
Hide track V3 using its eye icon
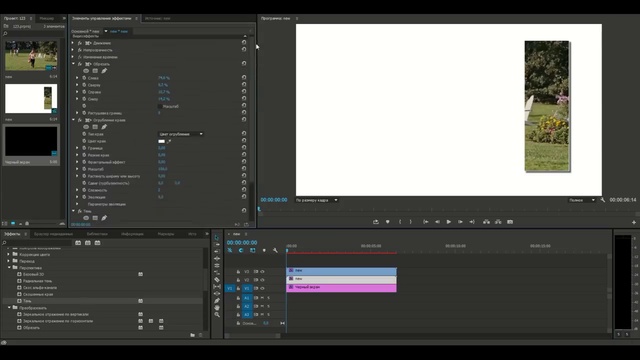pyautogui.click(x=262, y=271)
